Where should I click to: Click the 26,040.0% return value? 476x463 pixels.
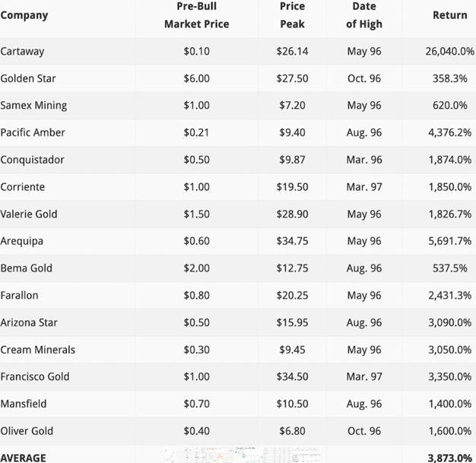coord(449,51)
